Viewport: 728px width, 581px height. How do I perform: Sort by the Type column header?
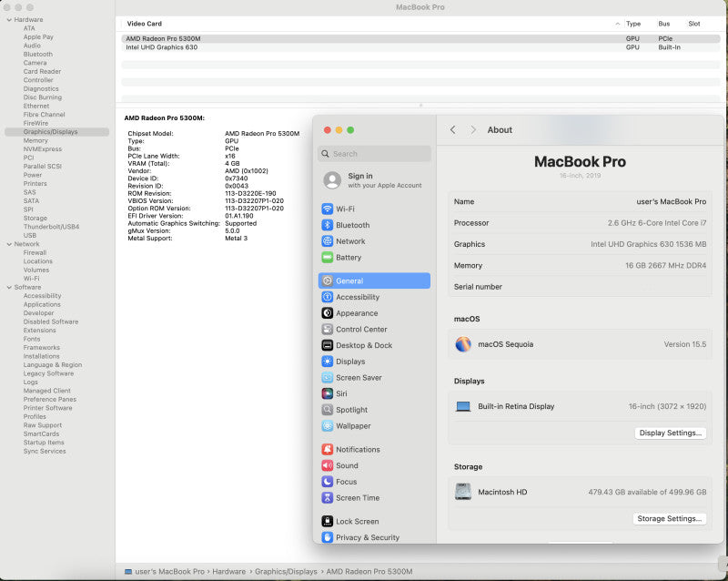pyautogui.click(x=633, y=24)
